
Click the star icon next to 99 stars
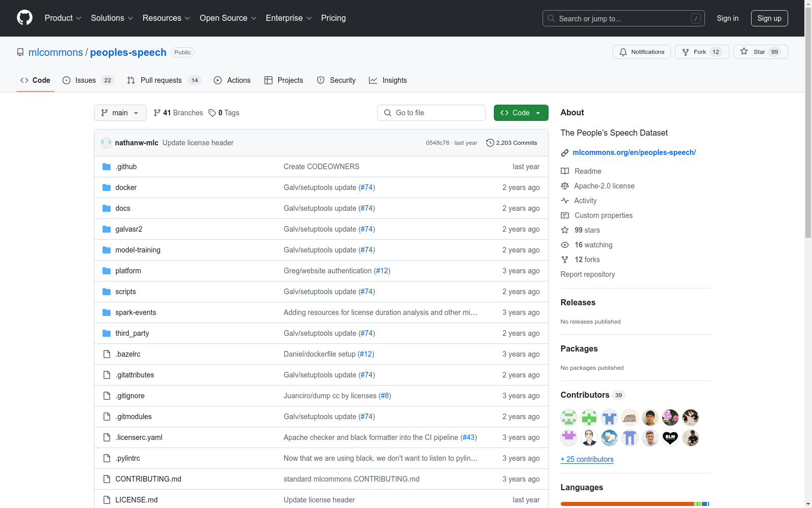coord(565,230)
